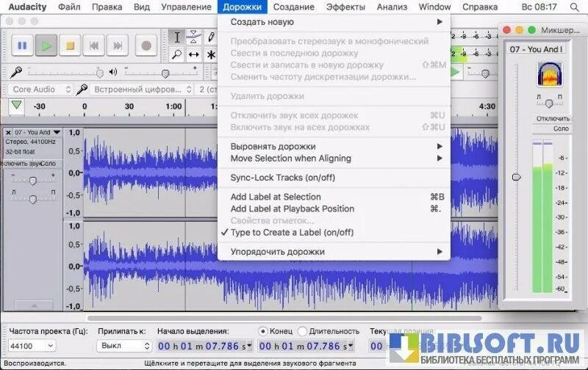Image resolution: width=588 pixels, height=370 pixels.
Task: Click the track gain slider thumb
Action: click(33, 181)
